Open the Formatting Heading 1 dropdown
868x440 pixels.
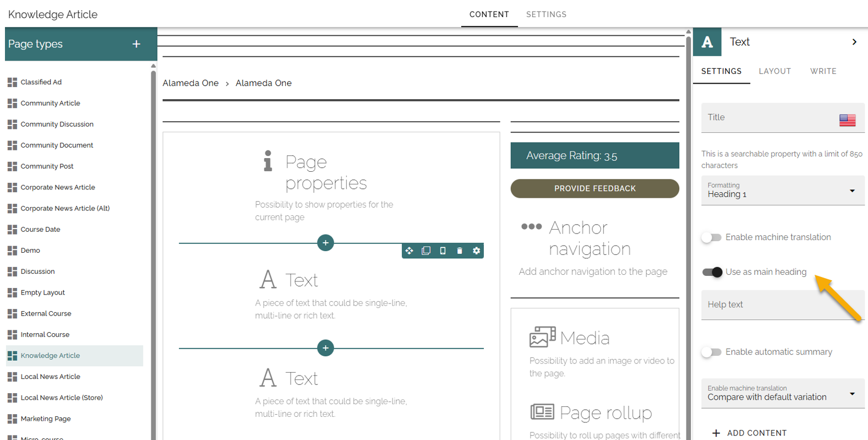click(783, 190)
